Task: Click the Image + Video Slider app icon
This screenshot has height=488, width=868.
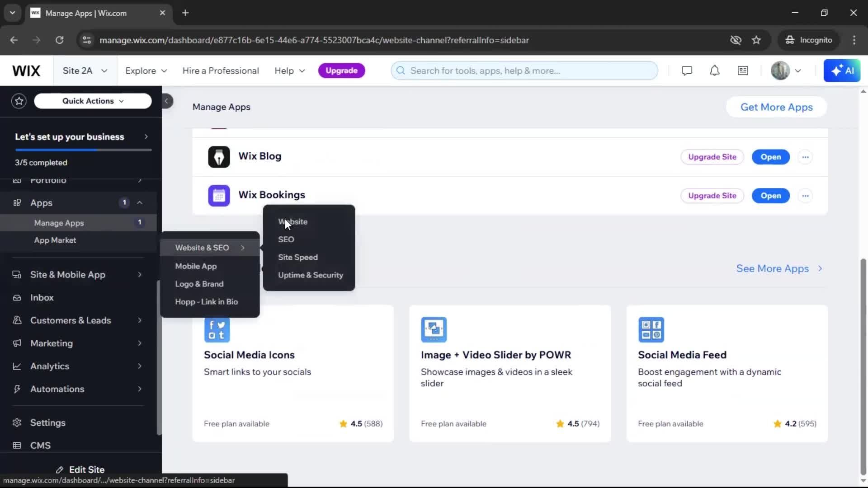Action: point(434,330)
